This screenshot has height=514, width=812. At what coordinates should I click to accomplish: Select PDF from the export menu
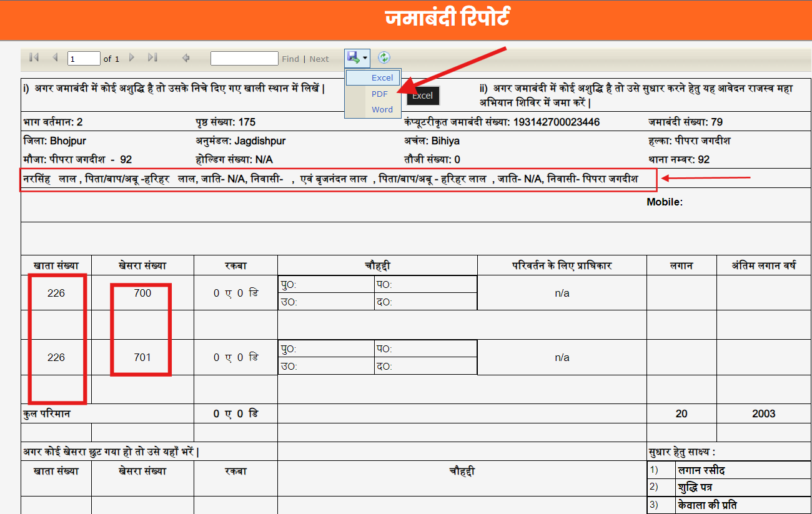point(379,94)
